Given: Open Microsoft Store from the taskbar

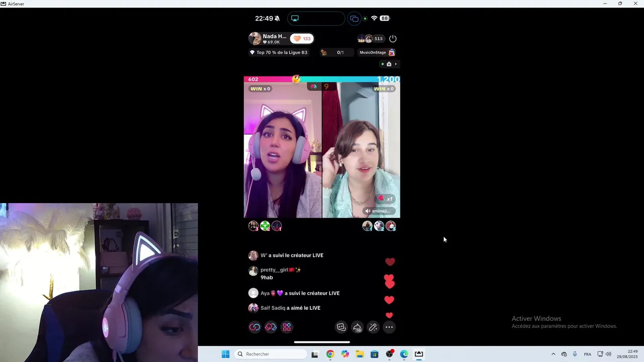Looking at the screenshot, I should (x=374, y=354).
